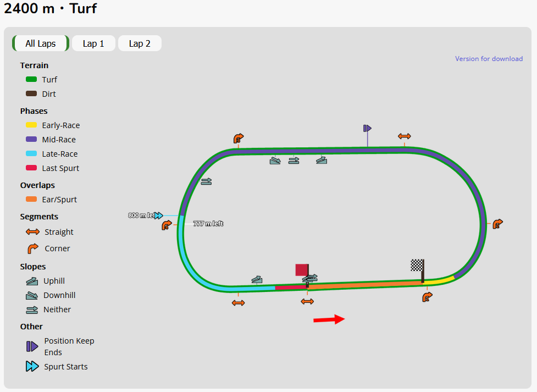537x392 pixels.
Task: Click the neither-slope icon beside the red flag
Action: pos(312,278)
